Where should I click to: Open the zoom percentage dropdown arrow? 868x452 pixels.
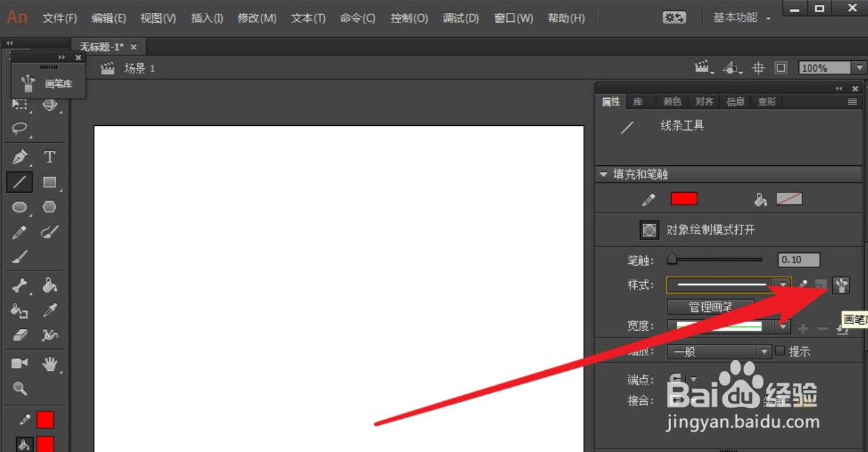pos(860,68)
